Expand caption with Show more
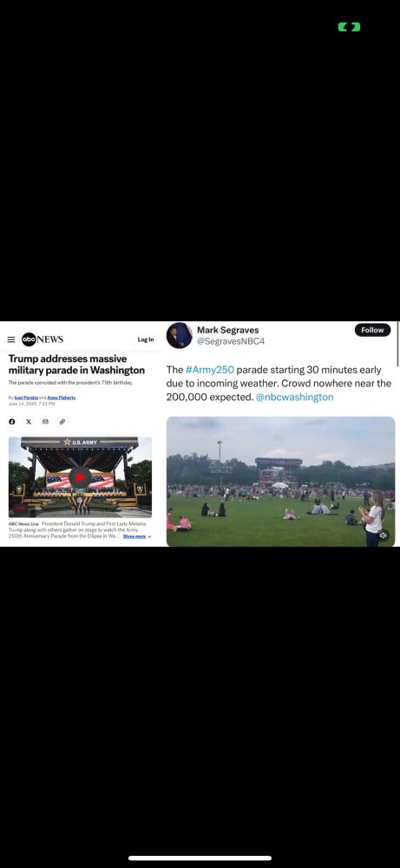 [x=134, y=536]
